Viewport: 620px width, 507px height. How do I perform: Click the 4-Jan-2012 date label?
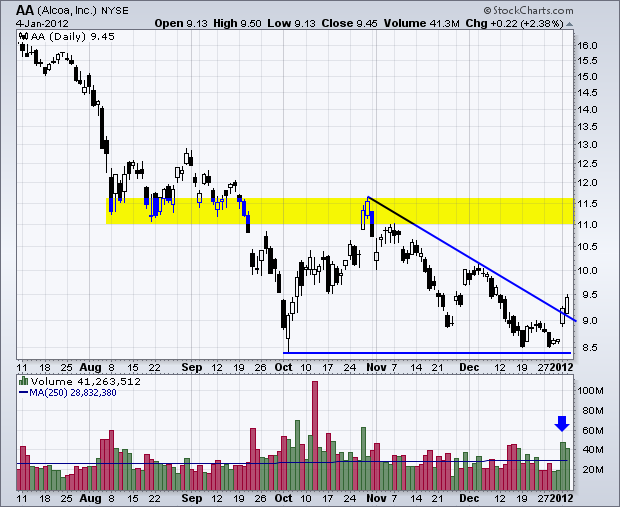click(x=42, y=23)
